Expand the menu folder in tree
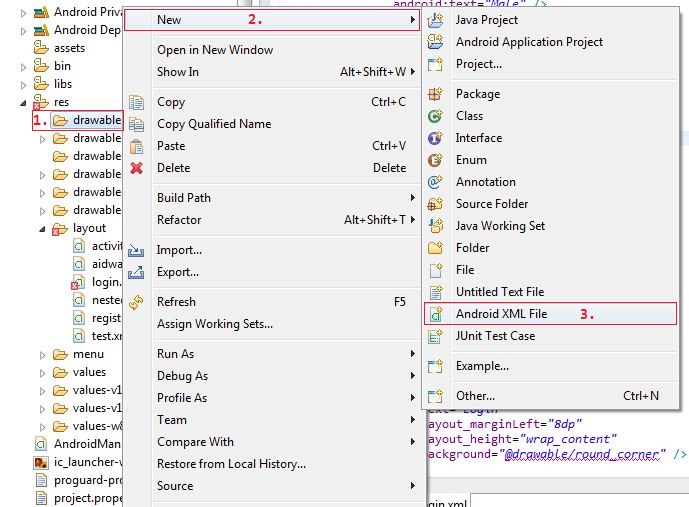This screenshot has height=507, width=689. [42, 354]
